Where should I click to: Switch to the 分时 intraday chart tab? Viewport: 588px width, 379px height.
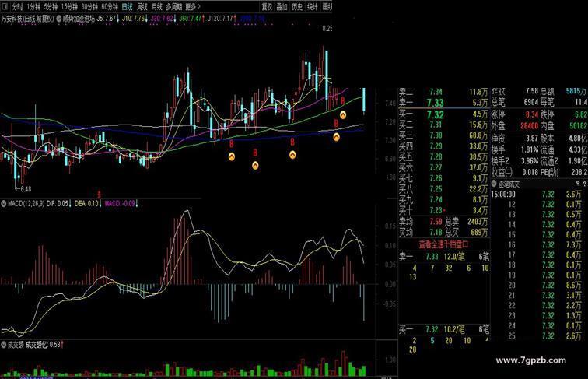point(17,7)
